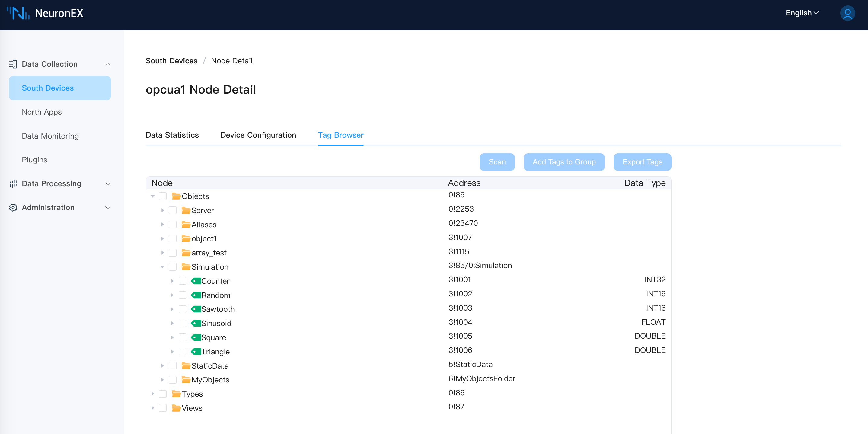Viewport: 868px width, 434px height.
Task: Click the Data Collection sidebar icon
Action: coord(13,64)
